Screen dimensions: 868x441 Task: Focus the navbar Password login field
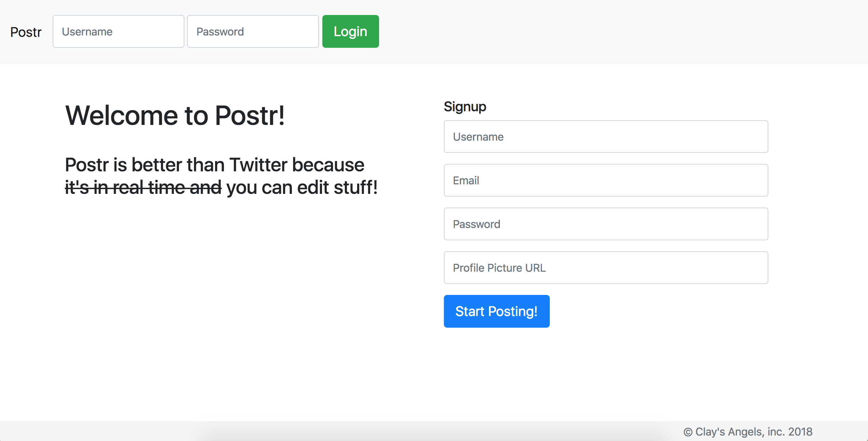click(x=253, y=31)
